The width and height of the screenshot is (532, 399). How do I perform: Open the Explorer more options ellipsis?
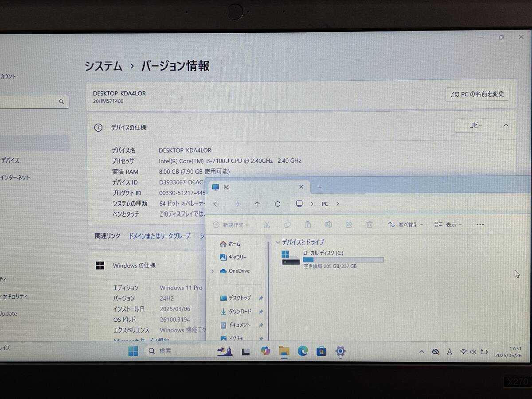coord(480,225)
